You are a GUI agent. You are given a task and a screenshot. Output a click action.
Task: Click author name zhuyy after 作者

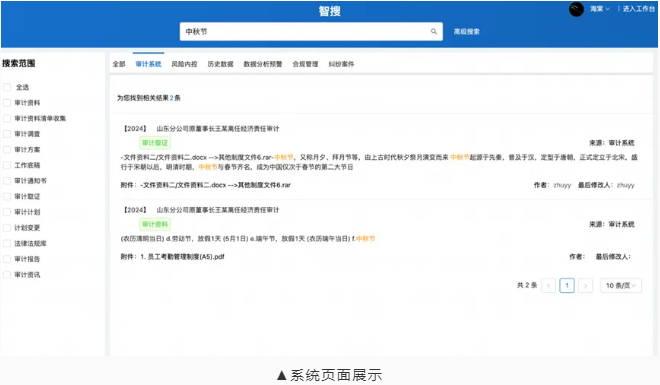[x=562, y=185]
